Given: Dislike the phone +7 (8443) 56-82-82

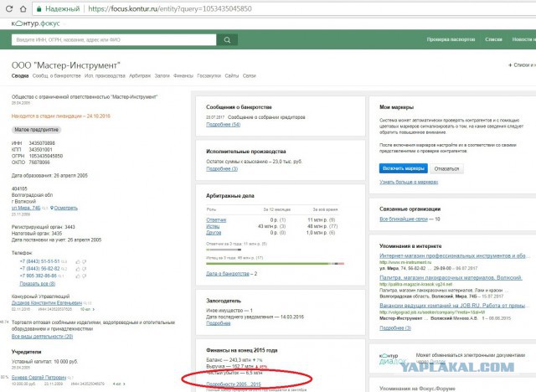Looking at the screenshot, I should pyautogui.click(x=84, y=269).
